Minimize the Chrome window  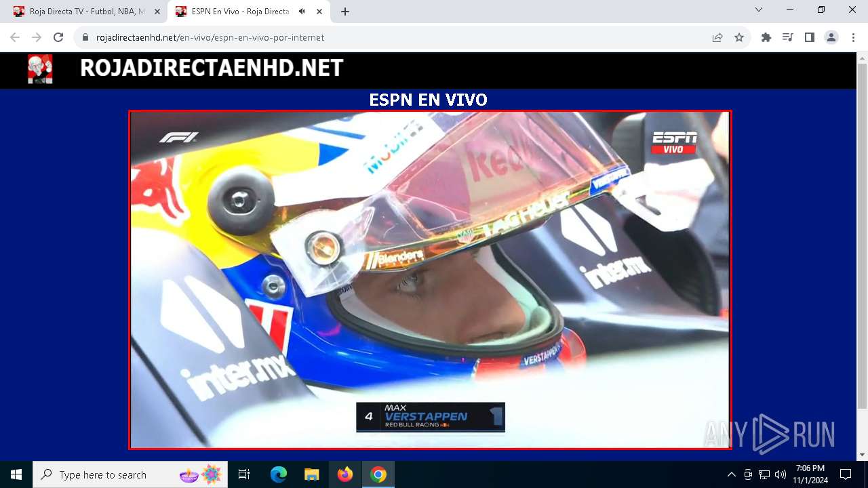pyautogui.click(x=790, y=9)
